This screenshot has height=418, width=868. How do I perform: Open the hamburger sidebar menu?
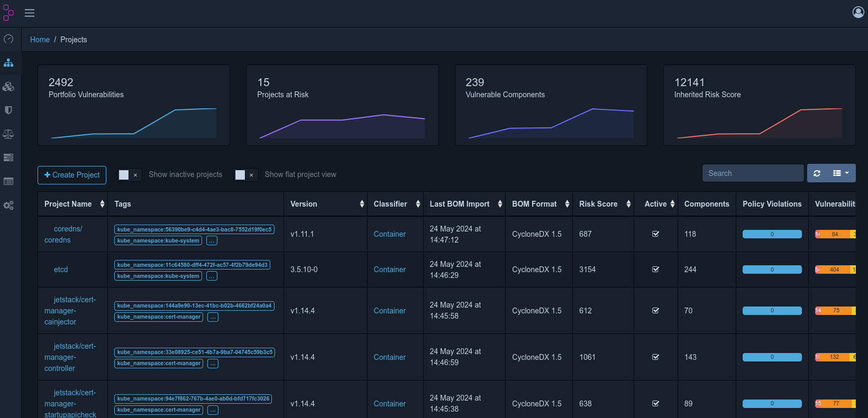[30, 13]
